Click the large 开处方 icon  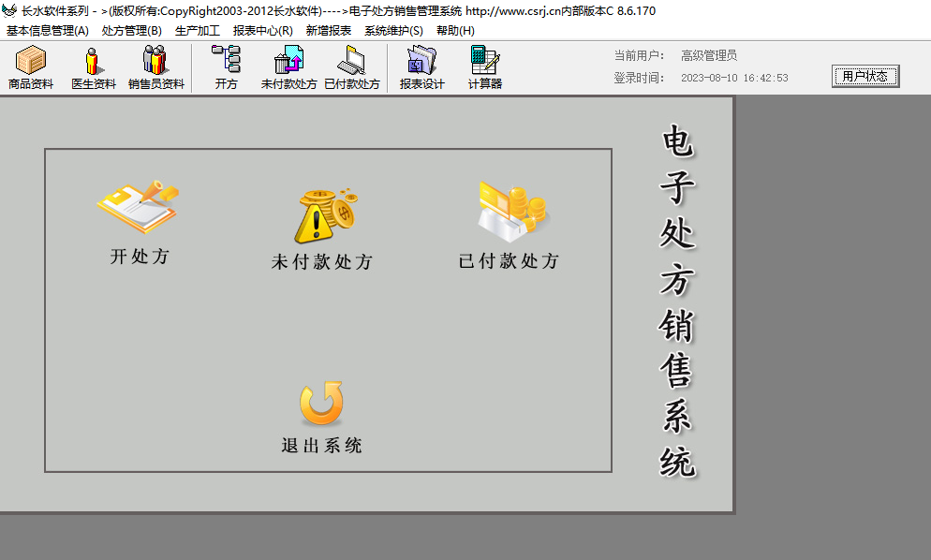click(x=139, y=207)
